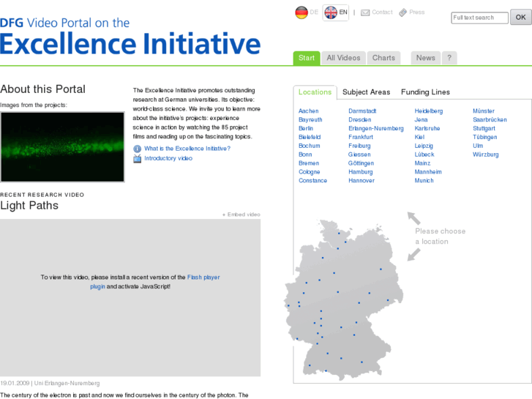Image resolution: width=532 pixels, height=399 pixels.
Task: Open the Bremen location
Action: [309, 163]
